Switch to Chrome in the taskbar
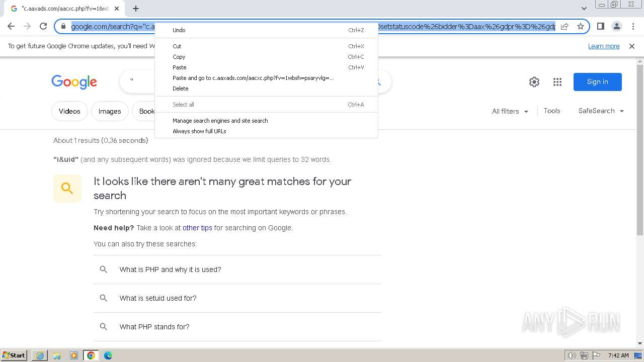644x362 pixels. point(91,355)
